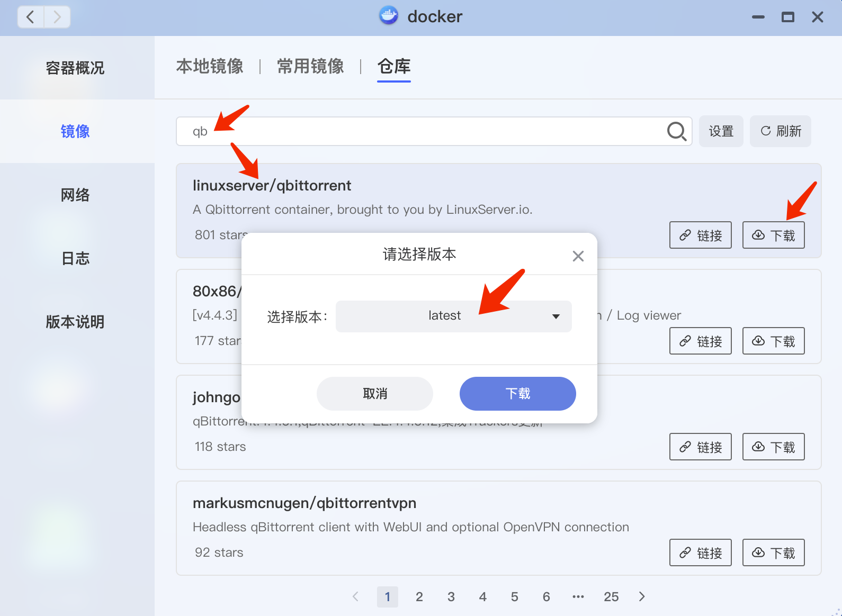Click the 92 stars label
Image resolution: width=842 pixels, height=616 pixels.
click(219, 552)
